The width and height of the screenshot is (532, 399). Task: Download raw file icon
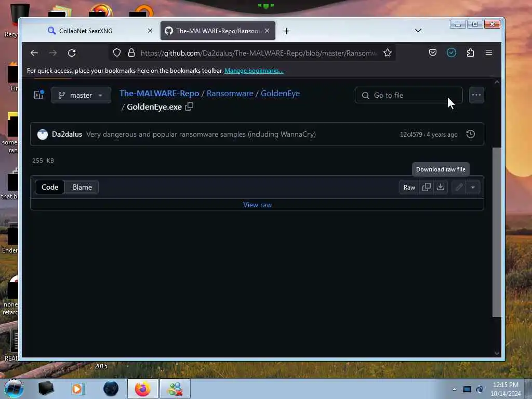click(x=441, y=187)
